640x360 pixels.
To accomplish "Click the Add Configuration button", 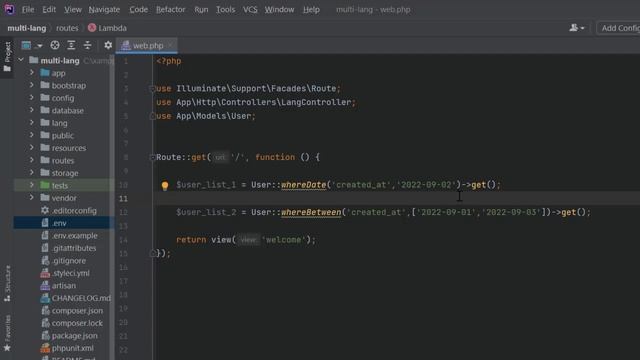I will pyautogui.click(x=619, y=28).
